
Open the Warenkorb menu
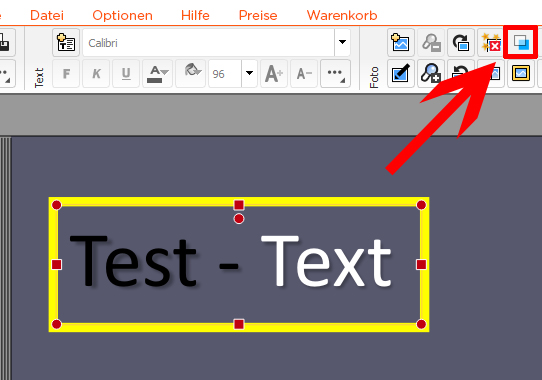pos(342,15)
